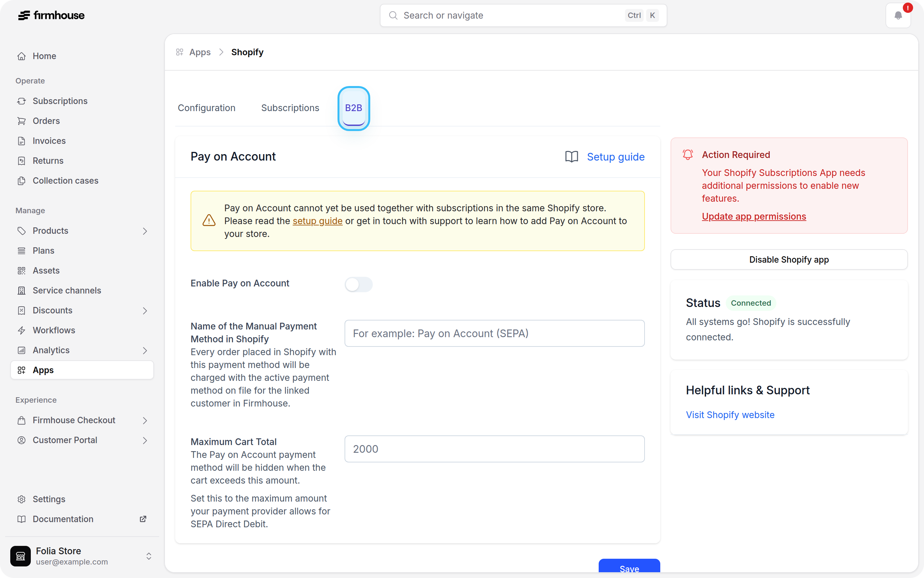Viewport: 924px width, 578px height.
Task: Click the Setup guide book icon
Action: click(572, 157)
